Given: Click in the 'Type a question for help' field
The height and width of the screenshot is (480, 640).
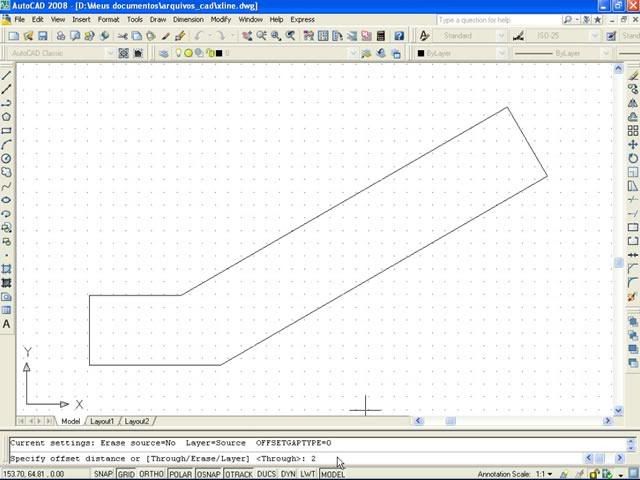Looking at the screenshot, I should 498,20.
